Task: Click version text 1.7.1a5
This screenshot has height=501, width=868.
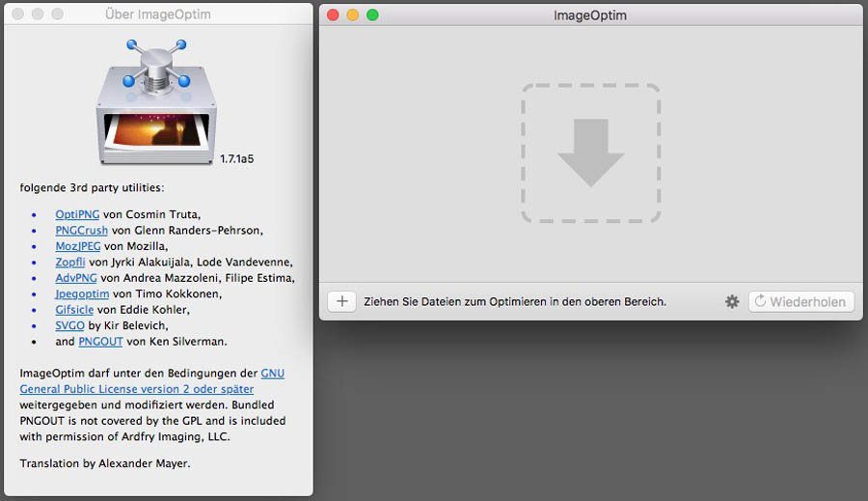Action: pyautogui.click(x=236, y=159)
